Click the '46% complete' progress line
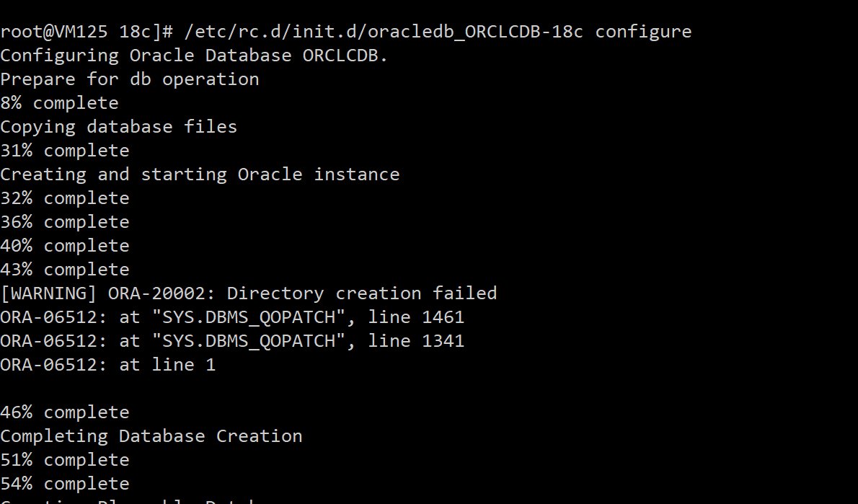The width and height of the screenshot is (858, 504). pyautogui.click(x=65, y=412)
